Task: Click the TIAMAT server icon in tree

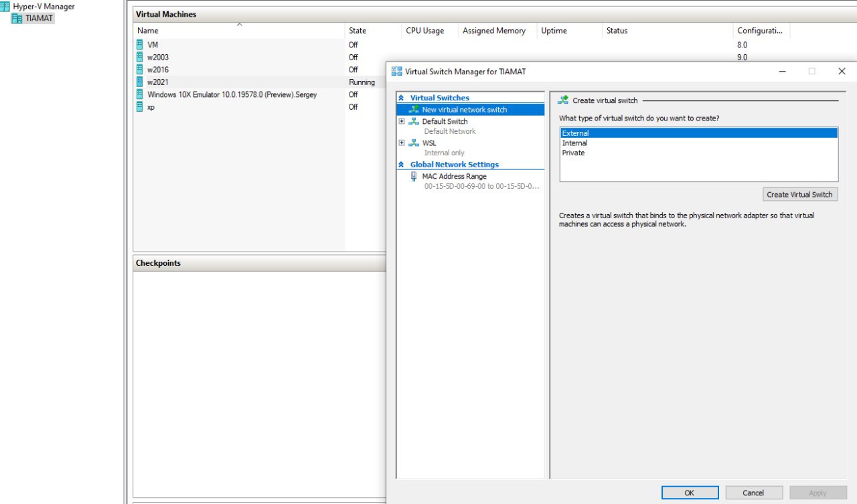Action: click(17, 18)
